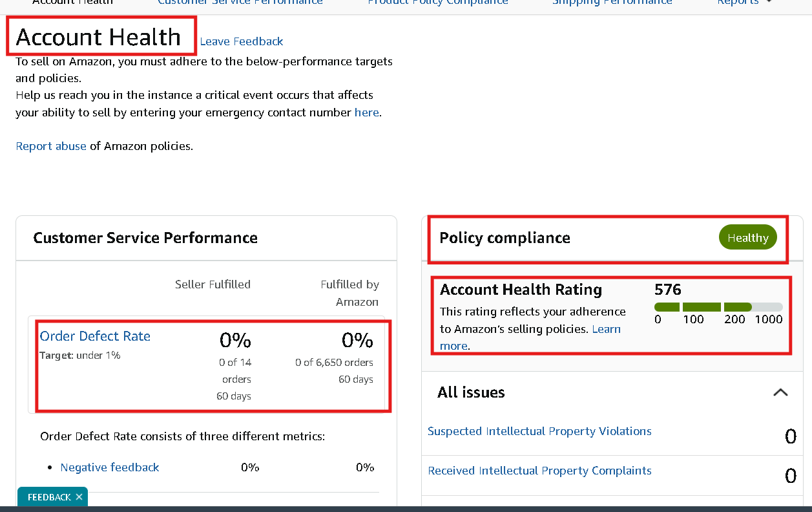
Task: Click the '0 of 6,650 orders' text
Action: point(334,363)
